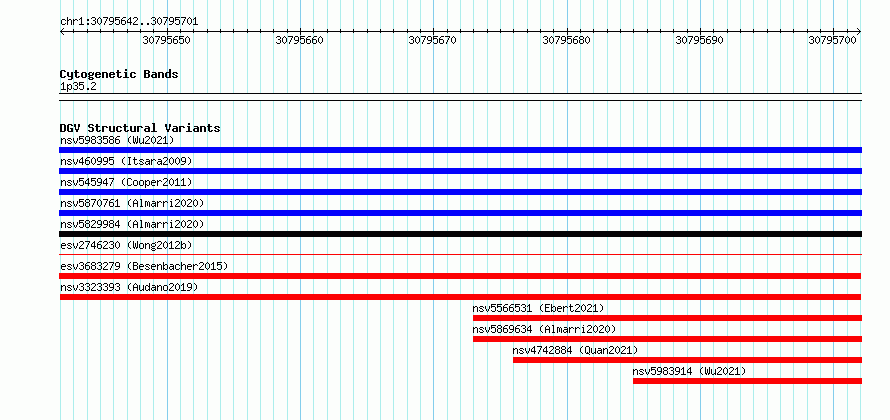Select the 1p35.2 band label
The width and height of the screenshot is (890, 420).
(77, 87)
